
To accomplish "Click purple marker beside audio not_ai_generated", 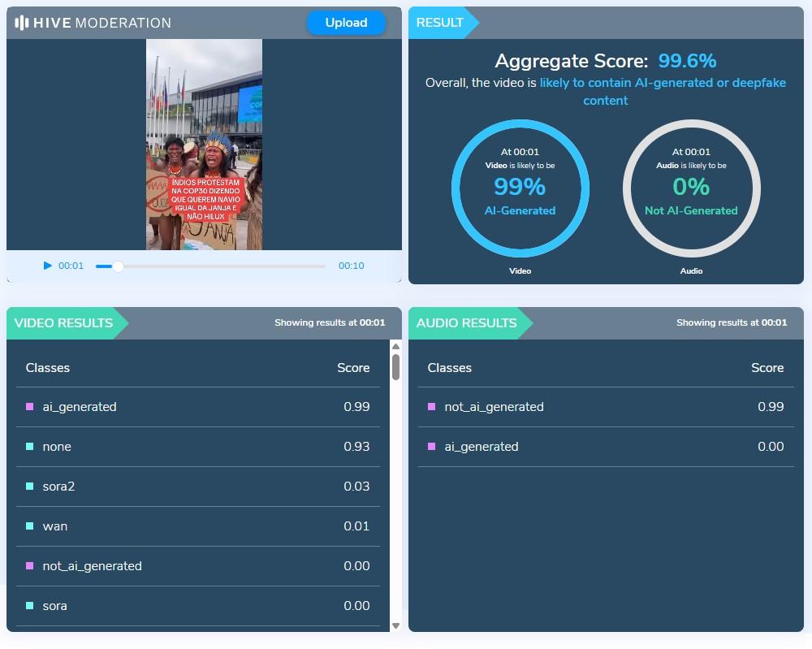I will click(432, 407).
